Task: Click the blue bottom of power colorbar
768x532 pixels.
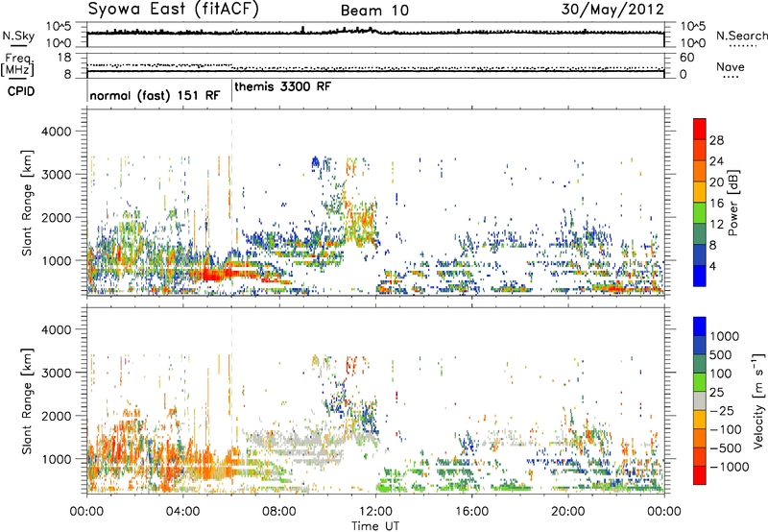Action: tap(700, 277)
